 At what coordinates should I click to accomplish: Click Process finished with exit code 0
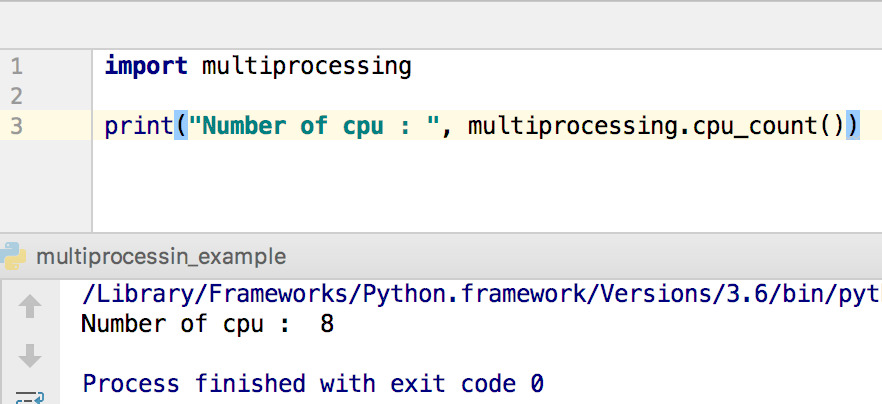pos(313,384)
